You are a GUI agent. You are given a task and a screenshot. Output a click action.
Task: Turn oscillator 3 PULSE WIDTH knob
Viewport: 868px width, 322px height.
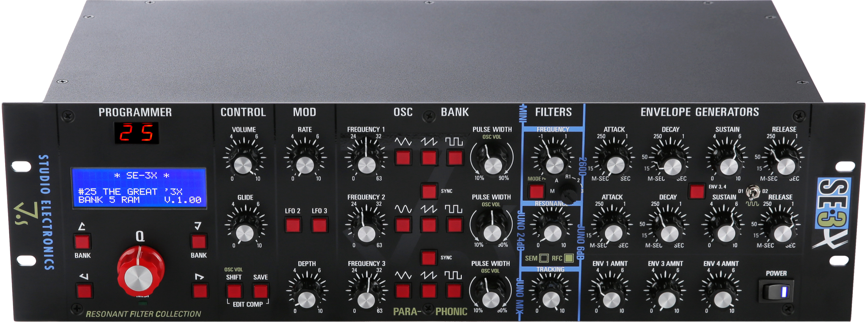click(x=491, y=294)
